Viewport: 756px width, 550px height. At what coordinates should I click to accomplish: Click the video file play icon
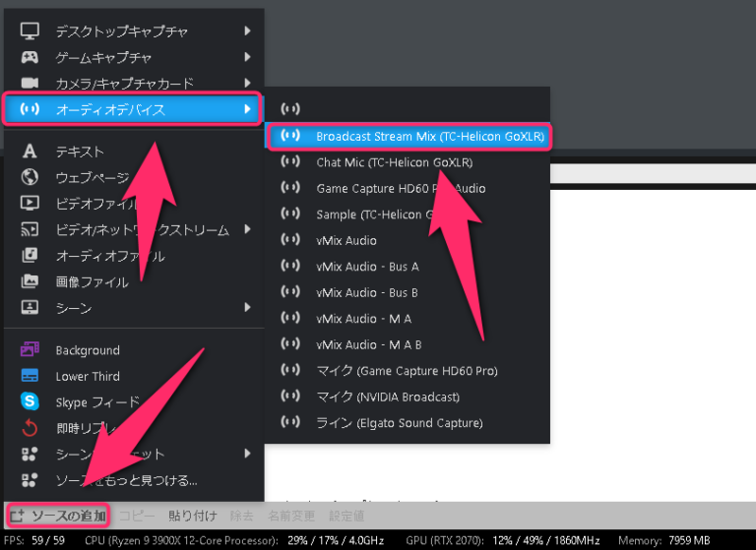(x=30, y=203)
